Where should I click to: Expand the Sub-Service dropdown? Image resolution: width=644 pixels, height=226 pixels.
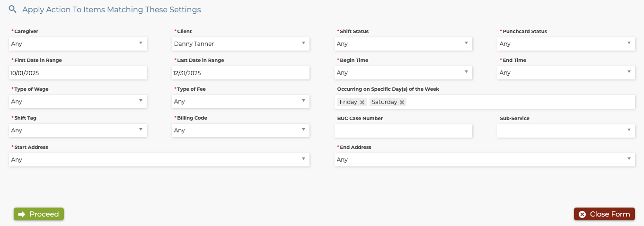click(566, 131)
